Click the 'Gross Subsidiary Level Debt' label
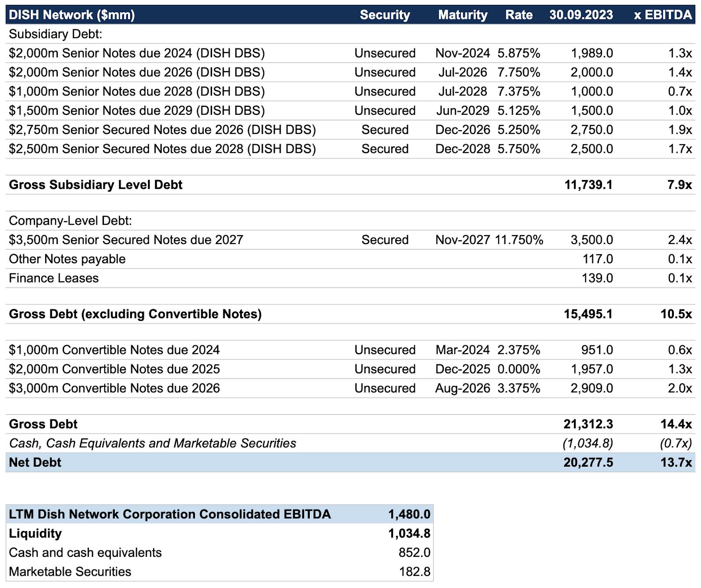Viewport: 701px width, 588px height. pyautogui.click(x=96, y=185)
